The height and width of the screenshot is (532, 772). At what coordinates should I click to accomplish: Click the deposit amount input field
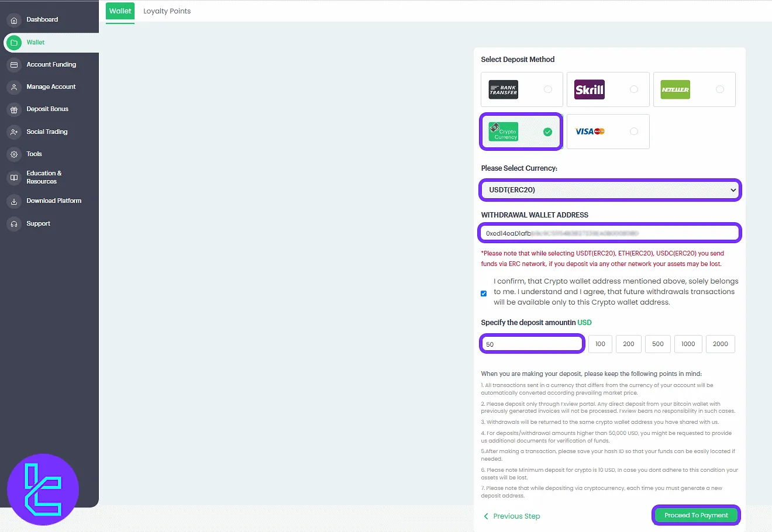(x=532, y=344)
